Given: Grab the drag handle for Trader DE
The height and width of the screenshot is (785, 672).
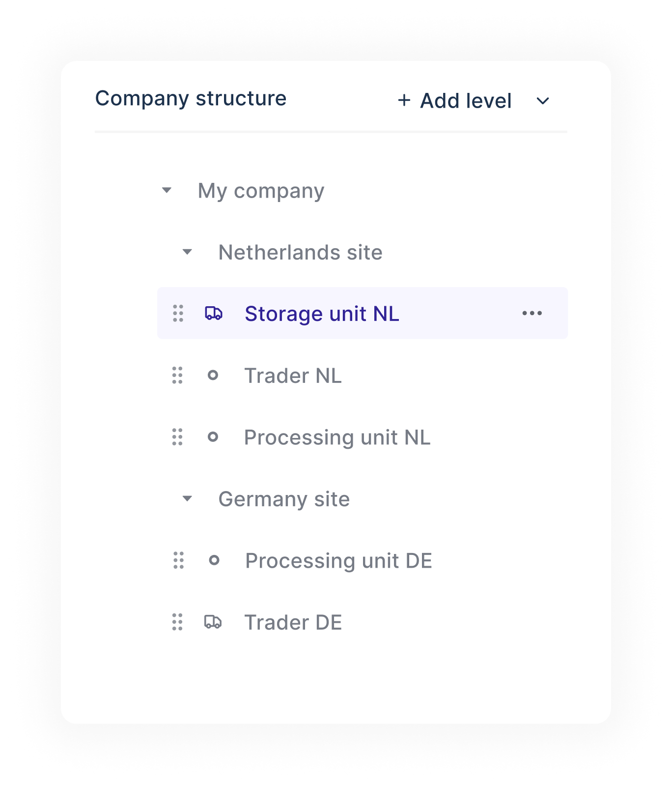Looking at the screenshot, I should [178, 622].
